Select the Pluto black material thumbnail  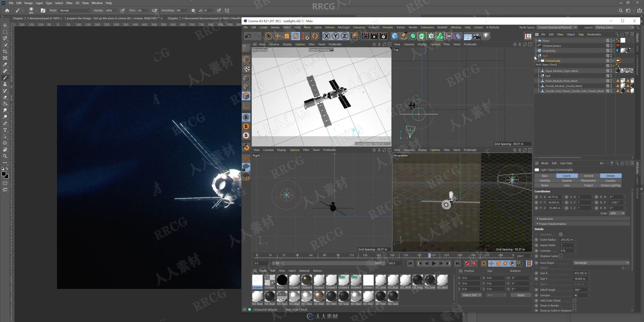tap(282, 280)
